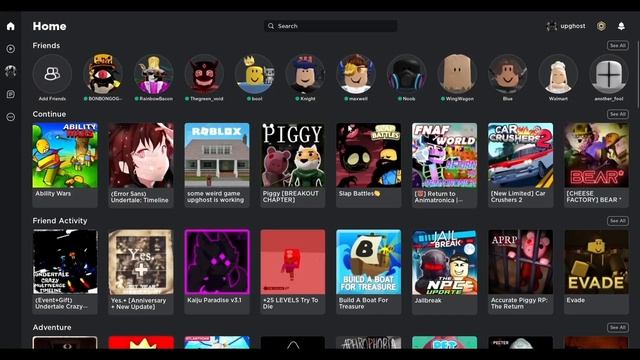Open the Discover play icon in sidebar
The image size is (640, 360).
coord(11,49)
